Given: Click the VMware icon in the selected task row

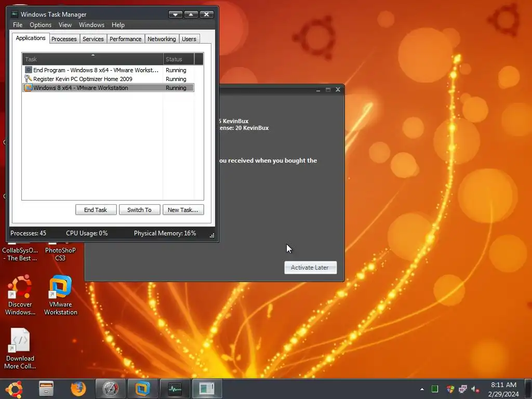Looking at the screenshot, I should coord(29,87).
